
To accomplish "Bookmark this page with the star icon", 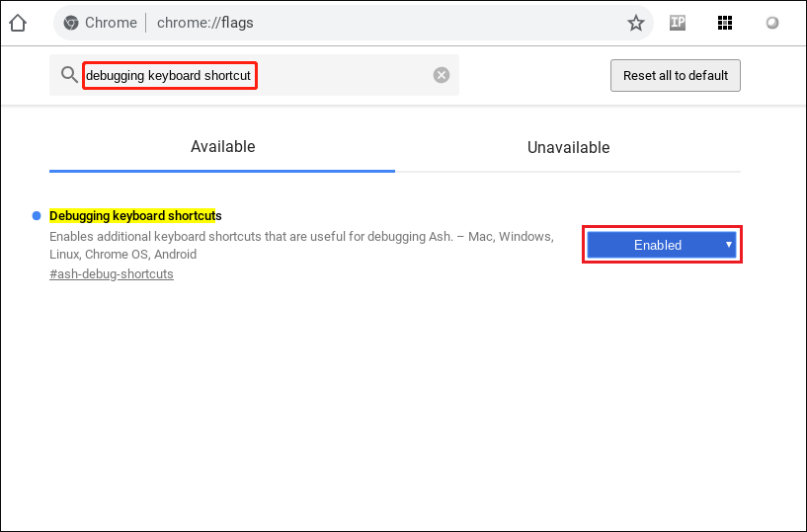I will (x=636, y=23).
